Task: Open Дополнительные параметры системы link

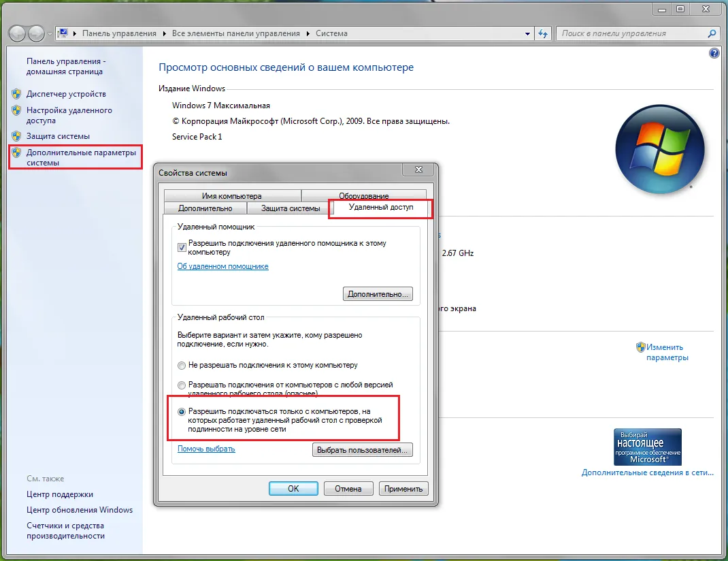Action: (81, 157)
